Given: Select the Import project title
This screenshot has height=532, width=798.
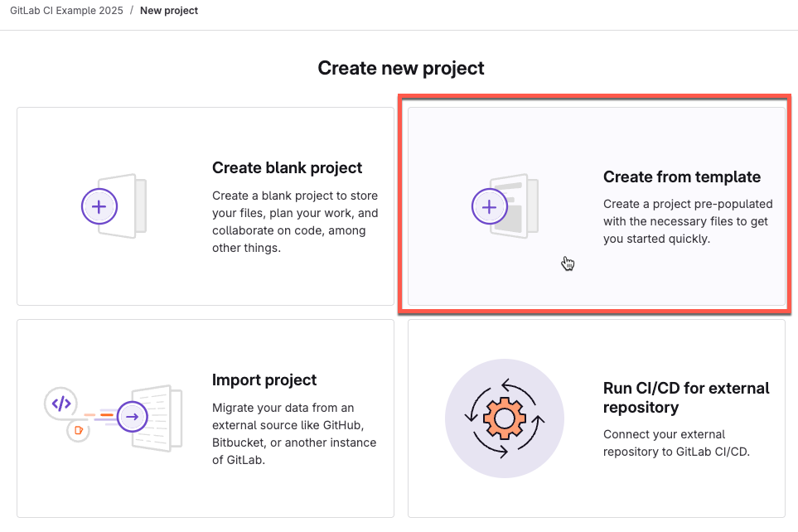Looking at the screenshot, I should tap(264, 380).
